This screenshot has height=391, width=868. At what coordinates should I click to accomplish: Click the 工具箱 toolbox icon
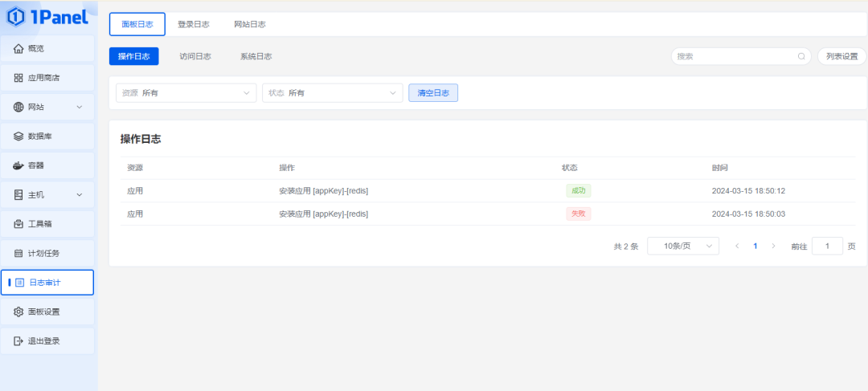[x=18, y=224]
